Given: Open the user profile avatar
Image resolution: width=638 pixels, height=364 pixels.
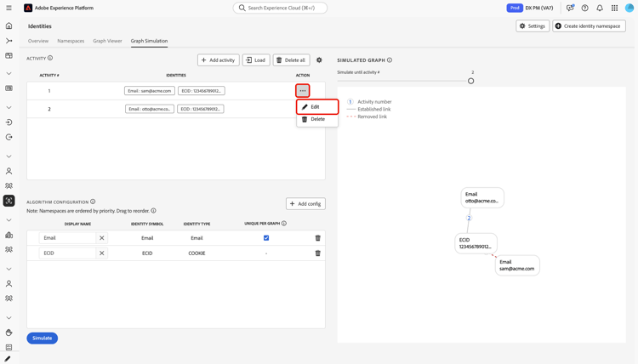Looking at the screenshot, I should click(629, 8).
